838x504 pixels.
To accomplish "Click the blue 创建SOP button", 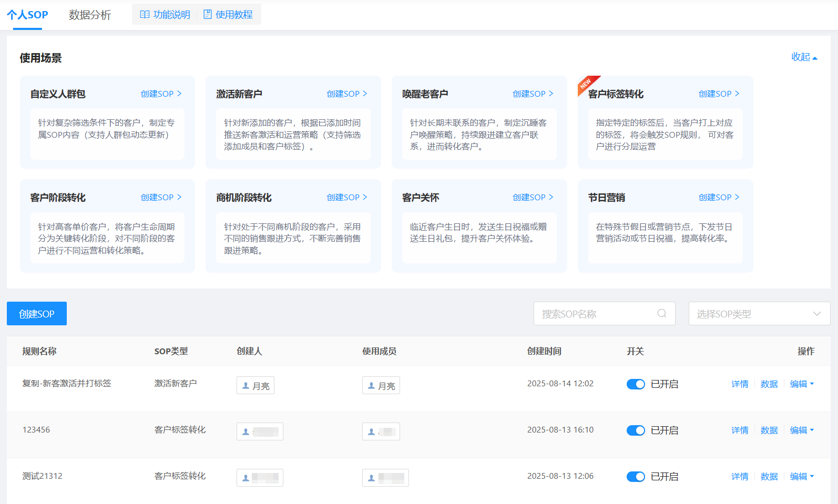I will coord(37,314).
